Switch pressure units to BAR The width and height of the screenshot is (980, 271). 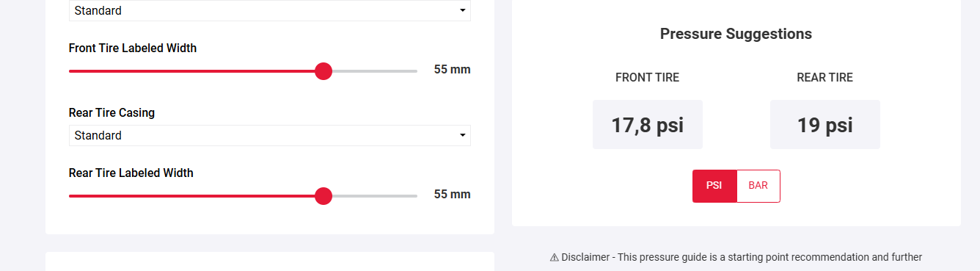[x=758, y=186]
